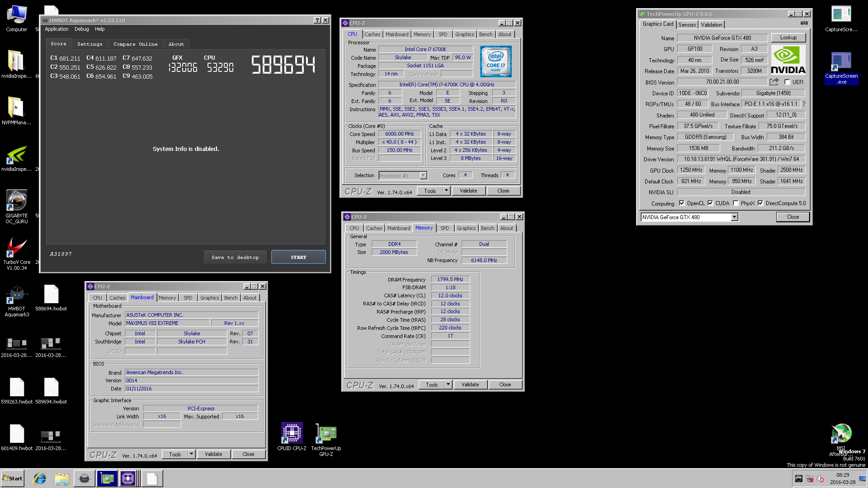
Task: Expand GPU selection dropdown in GPU-Z
Action: (x=734, y=217)
